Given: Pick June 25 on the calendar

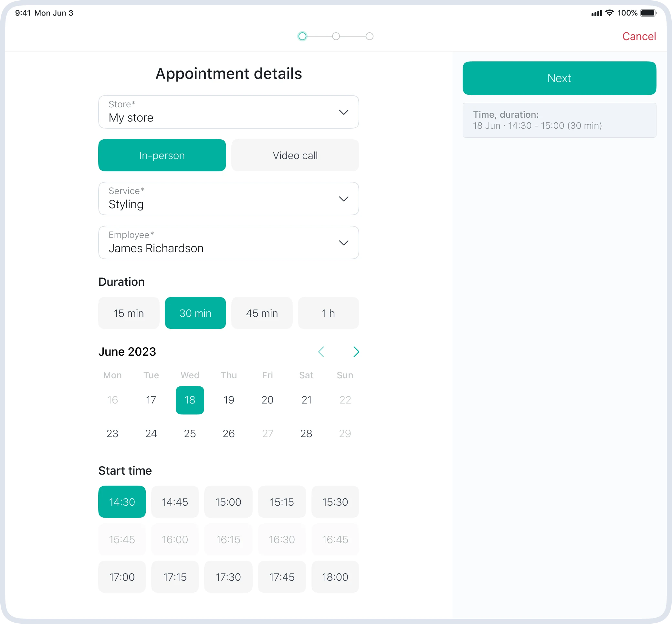Looking at the screenshot, I should pos(190,434).
